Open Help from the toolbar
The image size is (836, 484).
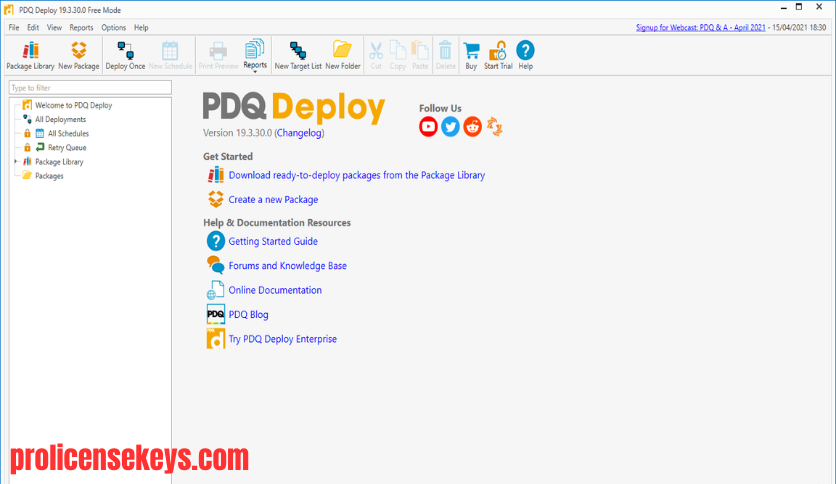pos(525,55)
